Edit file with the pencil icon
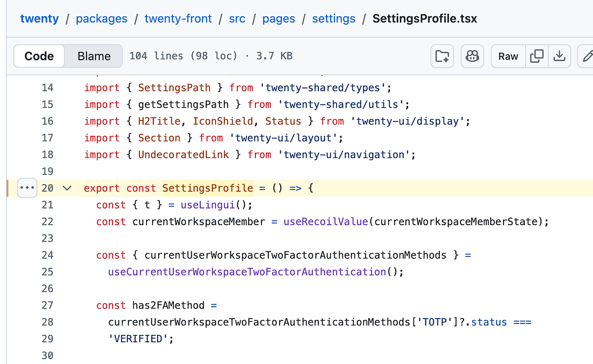The width and height of the screenshot is (593, 364). click(588, 56)
